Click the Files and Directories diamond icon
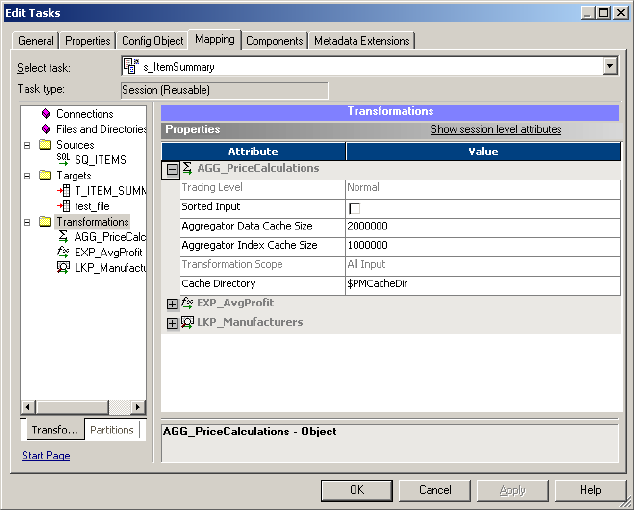Image resolution: width=634 pixels, height=510 pixels. coord(46,129)
